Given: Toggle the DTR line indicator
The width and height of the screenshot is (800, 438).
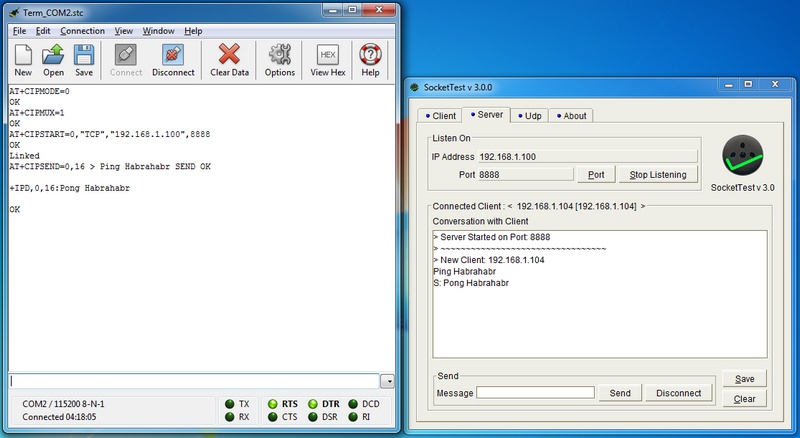Looking at the screenshot, I should [313, 404].
